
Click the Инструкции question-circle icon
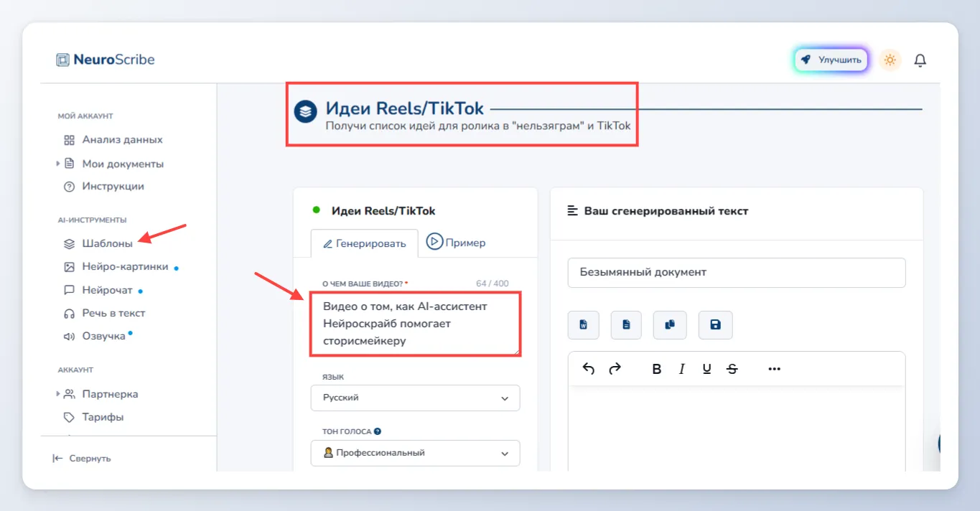tap(70, 187)
